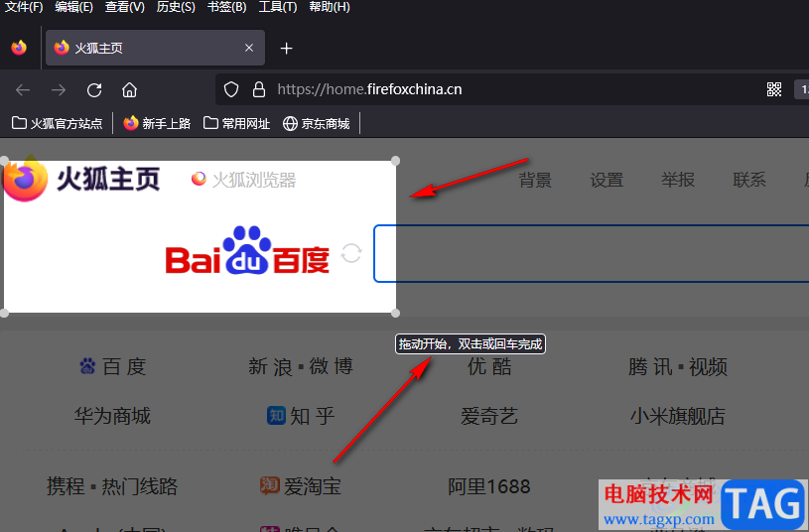Screen dimensions: 809x532
Task: Click the 举报 link in the page header
Action: point(678,180)
